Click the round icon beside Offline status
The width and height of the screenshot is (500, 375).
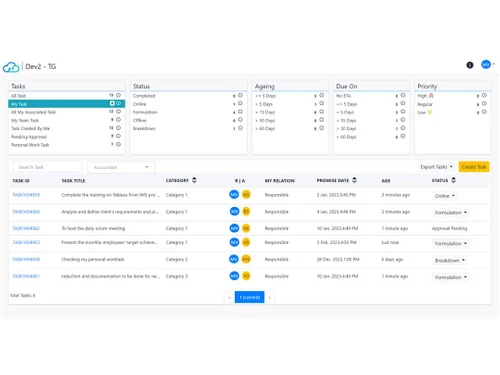click(240, 120)
